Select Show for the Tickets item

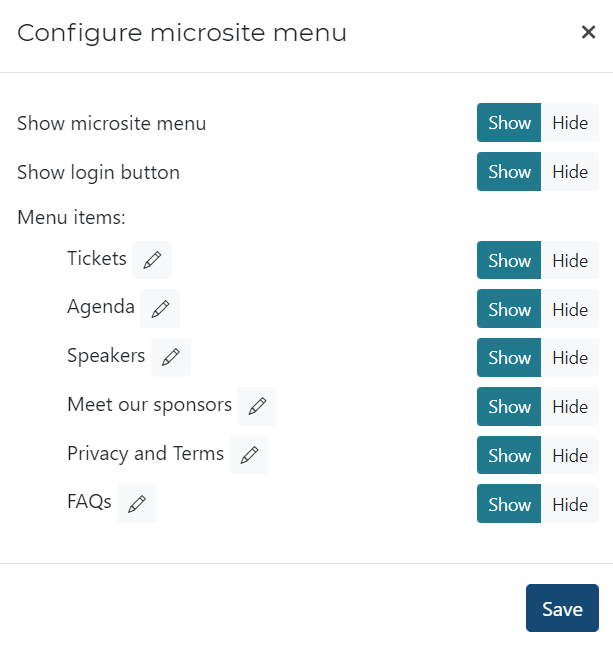pos(509,261)
